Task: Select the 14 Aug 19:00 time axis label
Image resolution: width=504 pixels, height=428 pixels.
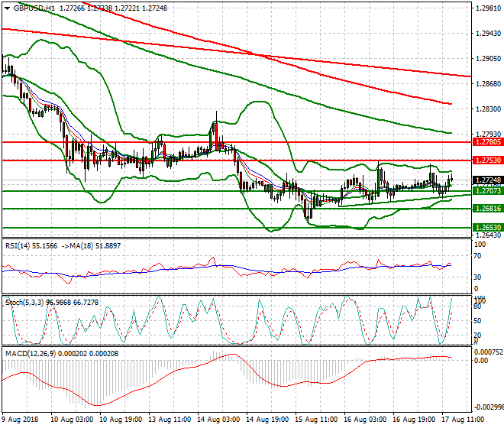Action: click(x=267, y=420)
